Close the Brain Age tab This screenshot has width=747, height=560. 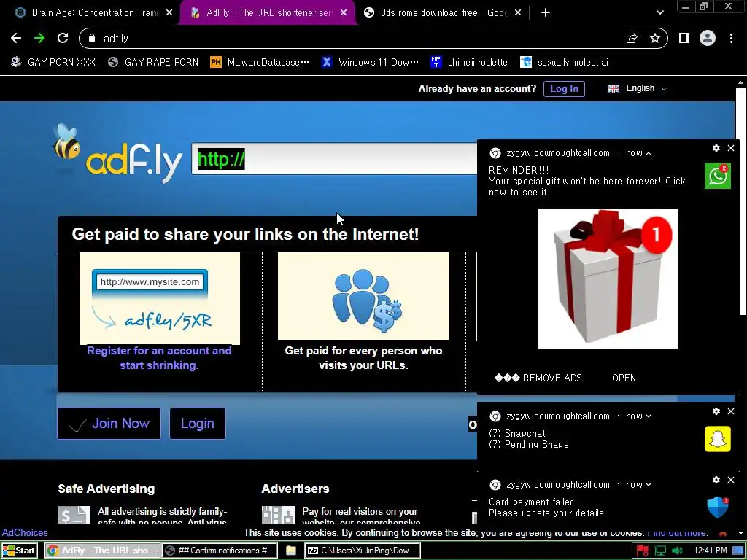[169, 12]
